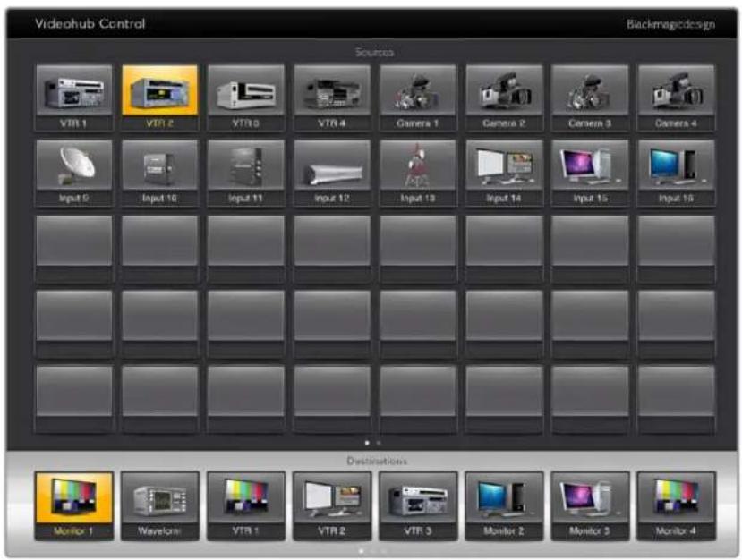
Task: Choose Camera 3 source
Action: coord(590,98)
